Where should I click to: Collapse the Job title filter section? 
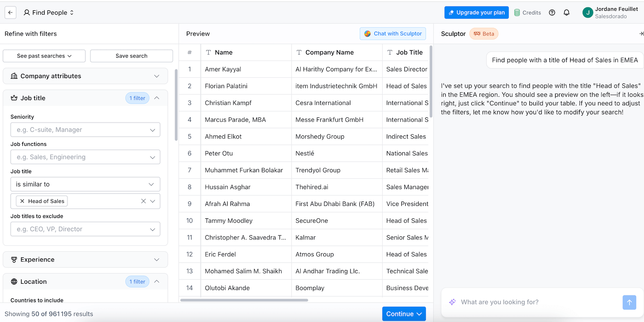click(157, 98)
